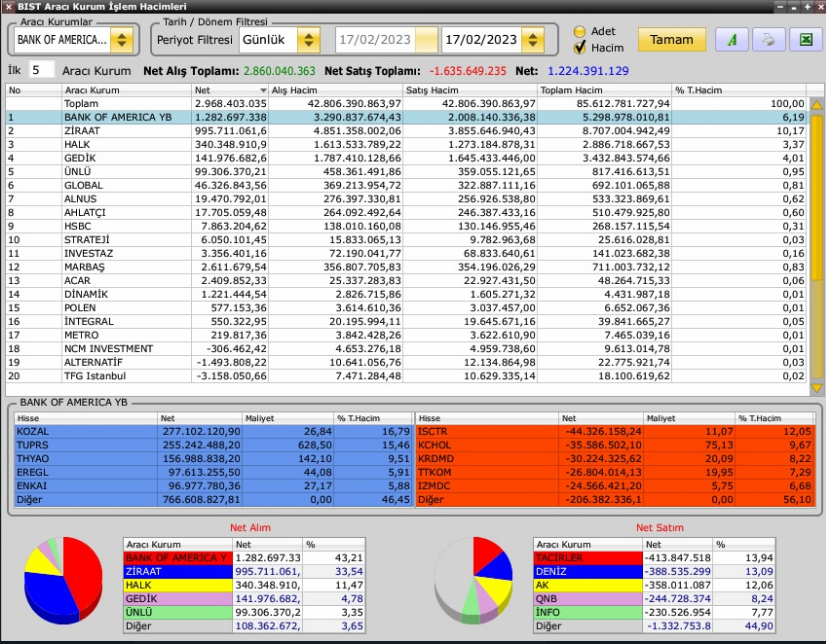
Task: Click the green font style 'A' icon
Action: tap(732, 39)
